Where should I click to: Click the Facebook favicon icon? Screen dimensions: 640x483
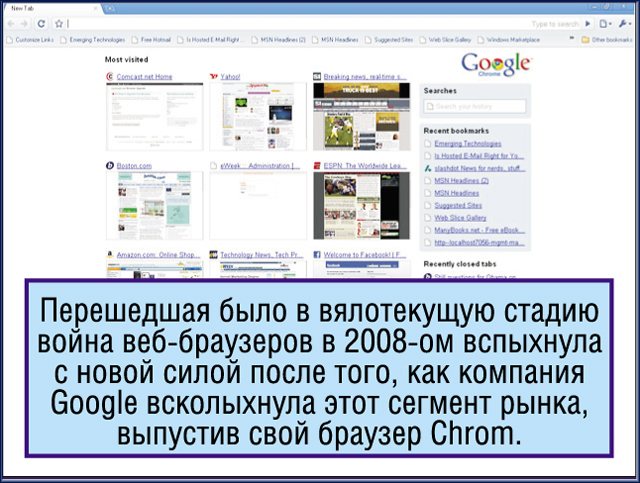(x=317, y=254)
